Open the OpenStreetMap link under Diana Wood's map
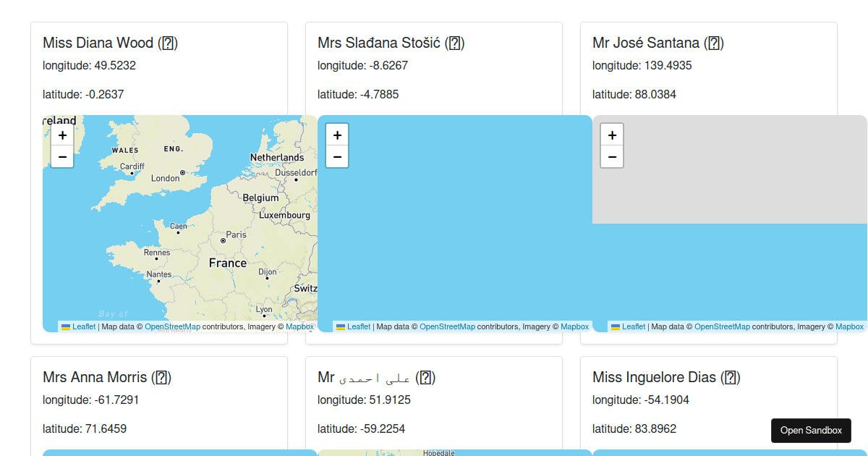This screenshot has height=456, width=868. click(x=172, y=326)
